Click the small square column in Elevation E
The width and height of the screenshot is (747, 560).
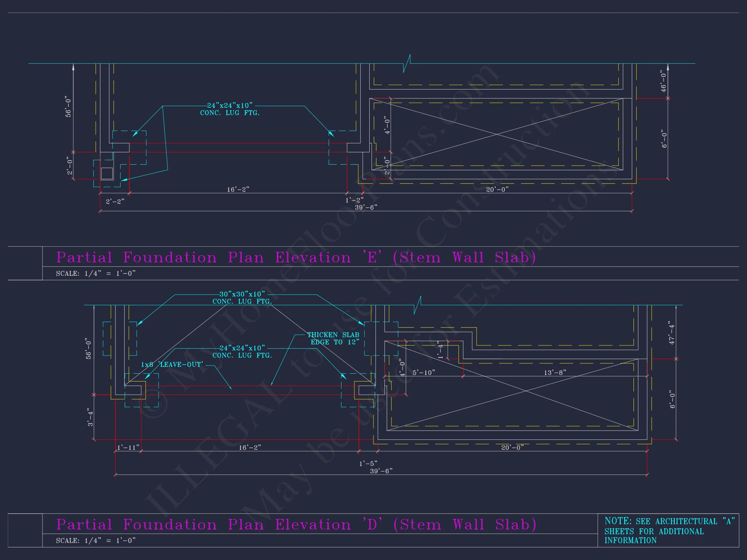(107, 173)
